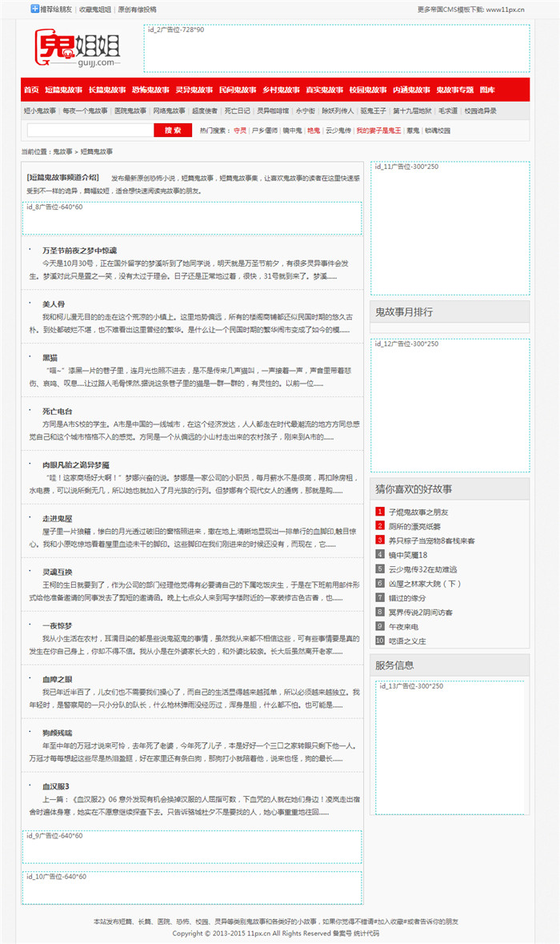Click the plus icon beside 推荐给朋友
This screenshot has height=944, width=560.
[34, 9]
